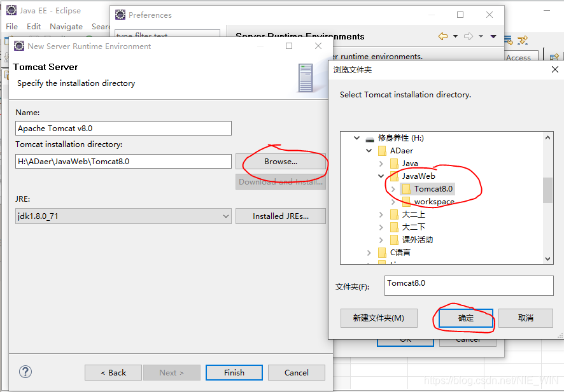
Task: Open forward history dropdown arrow in Preferences
Action: coord(481,36)
